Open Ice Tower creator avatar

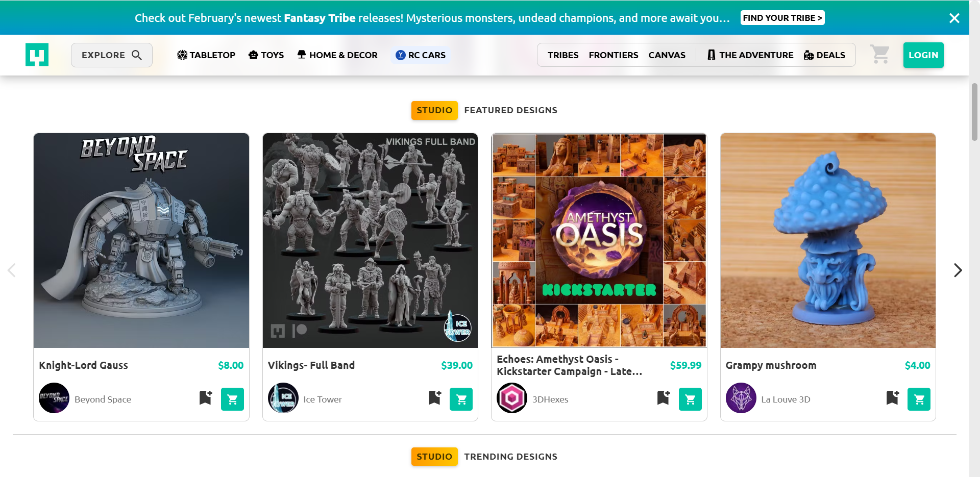point(283,398)
